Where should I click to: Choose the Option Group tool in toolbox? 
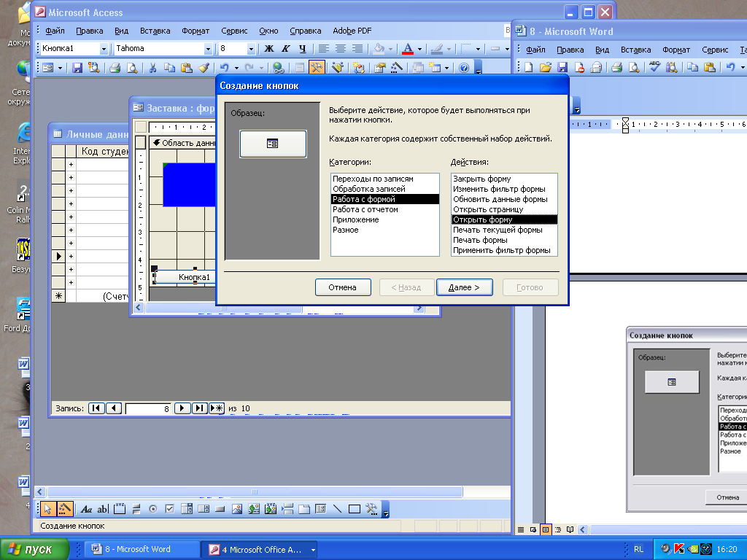coord(120,509)
